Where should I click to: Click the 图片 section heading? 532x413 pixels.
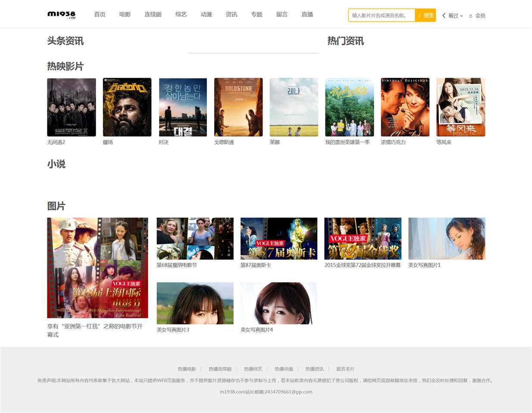[56, 206]
